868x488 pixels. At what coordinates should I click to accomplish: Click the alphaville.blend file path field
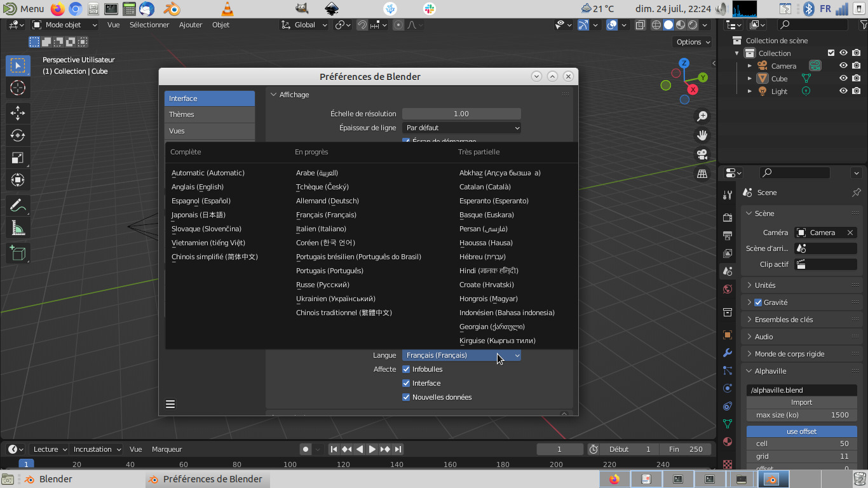click(x=801, y=390)
